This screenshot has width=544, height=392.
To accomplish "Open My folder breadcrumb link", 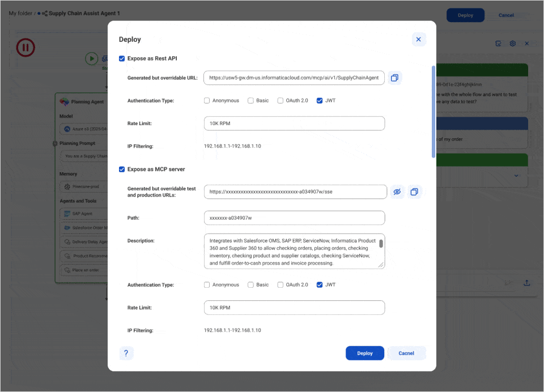I will [x=20, y=13].
